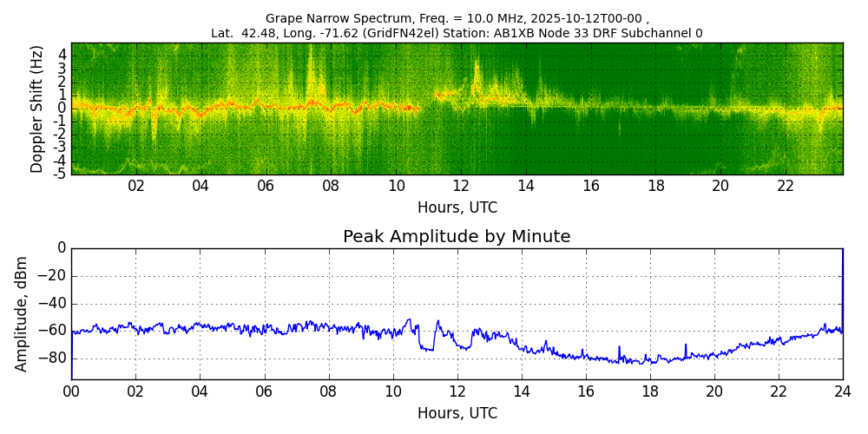Image resolution: width=868 pixels, height=434 pixels.
Task: Select the -40 dBm amplitude tick label
Action: (52, 304)
